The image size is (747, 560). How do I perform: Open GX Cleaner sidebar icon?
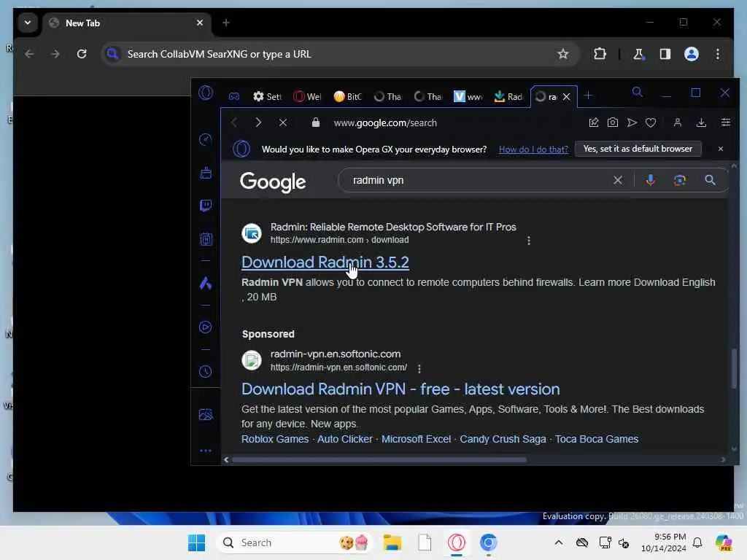206,173
